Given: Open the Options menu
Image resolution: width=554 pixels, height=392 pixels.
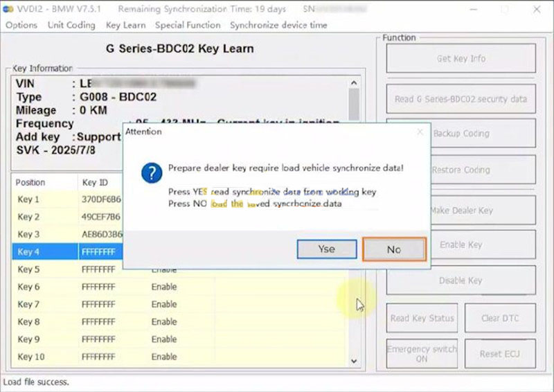Looking at the screenshot, I should [x=21, y=25].
